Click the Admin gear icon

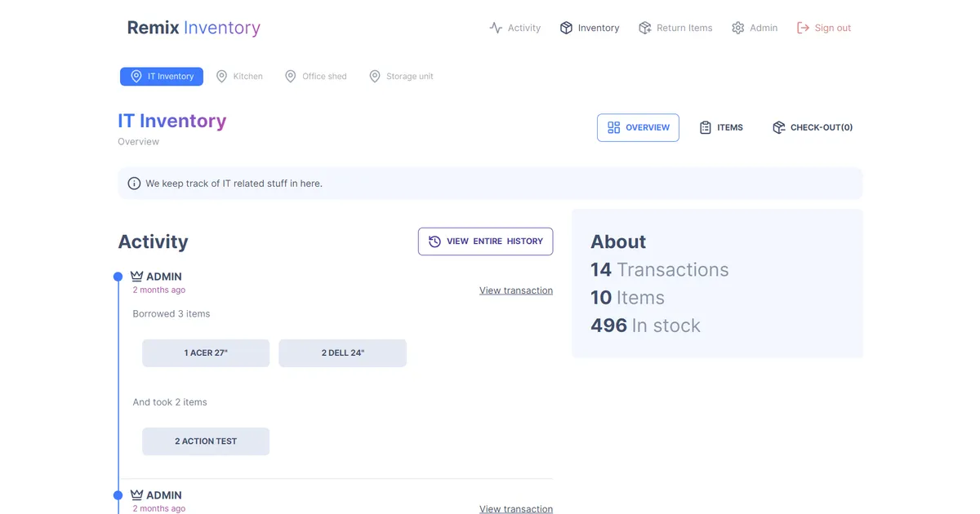(738, 28)
